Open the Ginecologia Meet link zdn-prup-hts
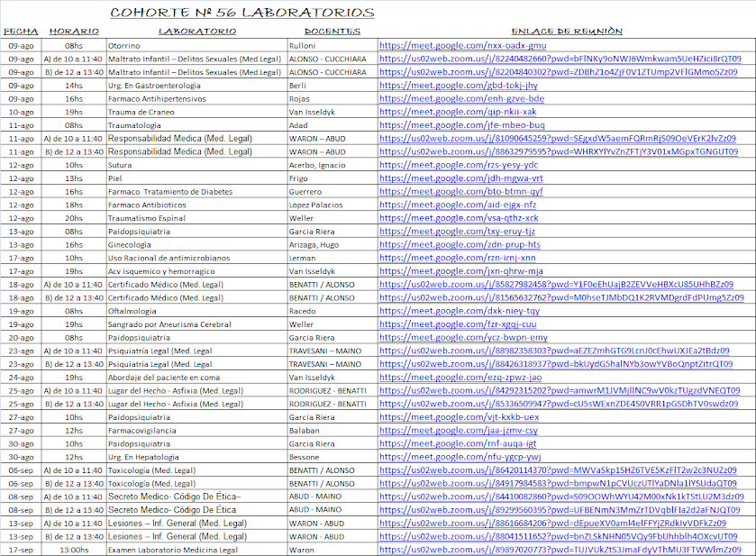The width and height of the screenshot is (756, 556). click(460, 244)
